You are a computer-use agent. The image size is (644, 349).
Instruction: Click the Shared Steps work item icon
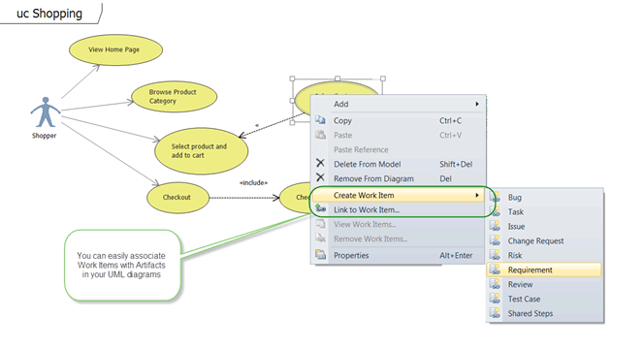[x=495, y=313]
